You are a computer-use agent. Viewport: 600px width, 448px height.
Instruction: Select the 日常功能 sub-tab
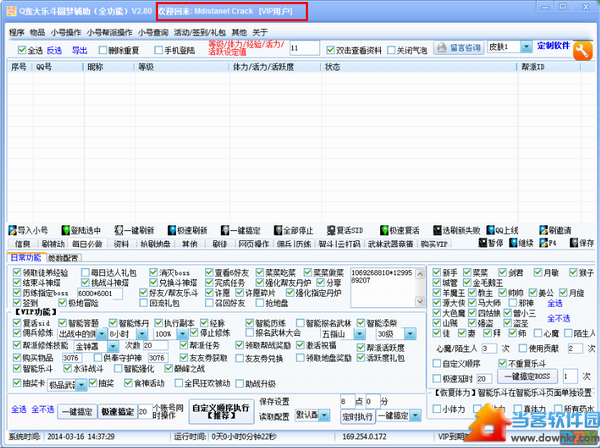(26, 257)
